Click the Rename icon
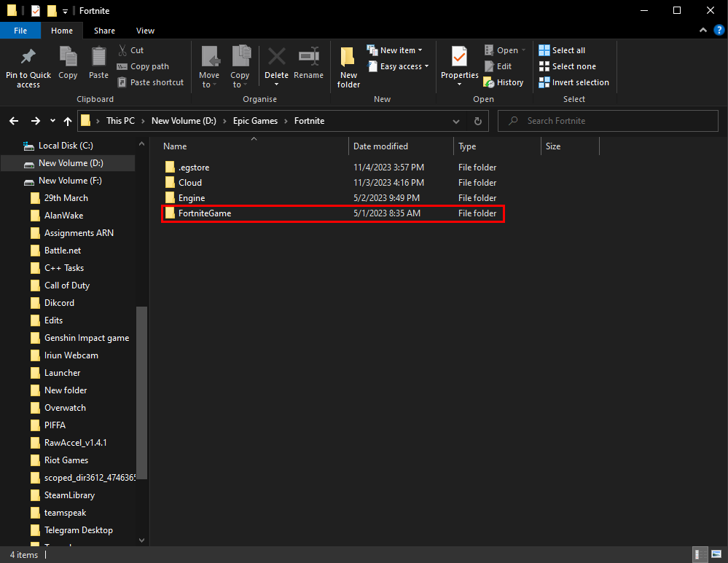 coord(309,57)
